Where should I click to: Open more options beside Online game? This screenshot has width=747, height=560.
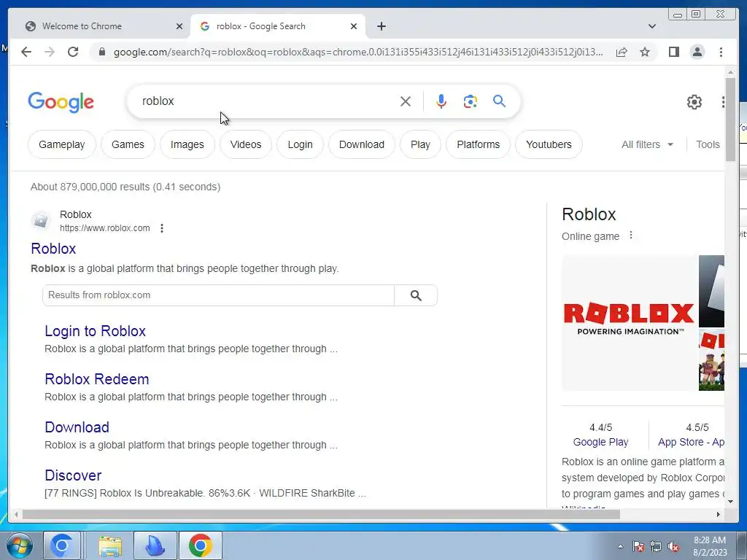pos(631,236)
